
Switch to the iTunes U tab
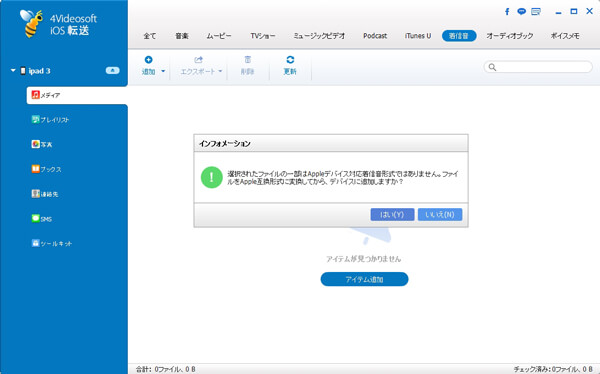418,36
